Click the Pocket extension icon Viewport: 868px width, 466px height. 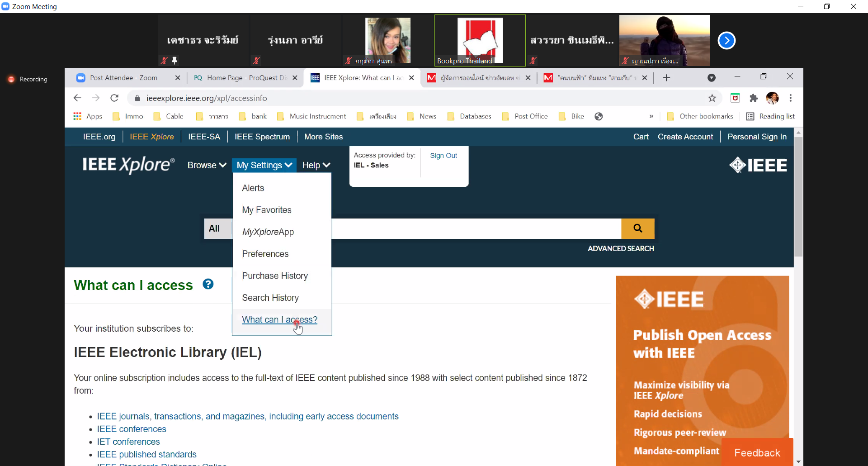point(735,98)
